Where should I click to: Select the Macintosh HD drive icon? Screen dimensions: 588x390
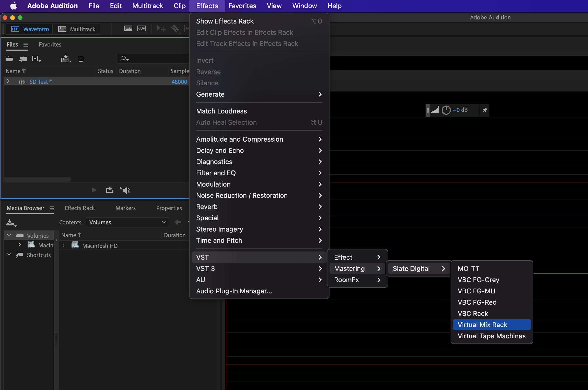[75, 245]
